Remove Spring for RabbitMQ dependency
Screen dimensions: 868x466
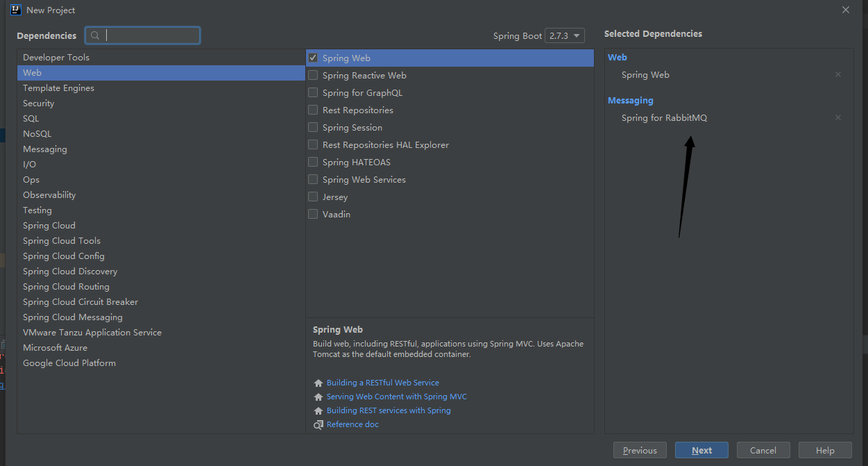[838, 117]
